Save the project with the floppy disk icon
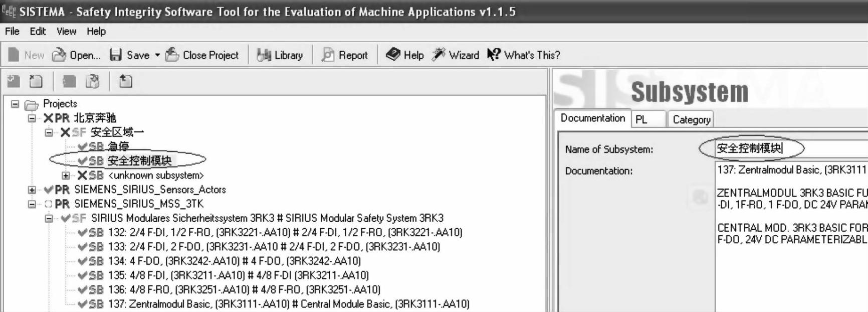This screenshot has height=312, width=868. click(x=116, y=55)
